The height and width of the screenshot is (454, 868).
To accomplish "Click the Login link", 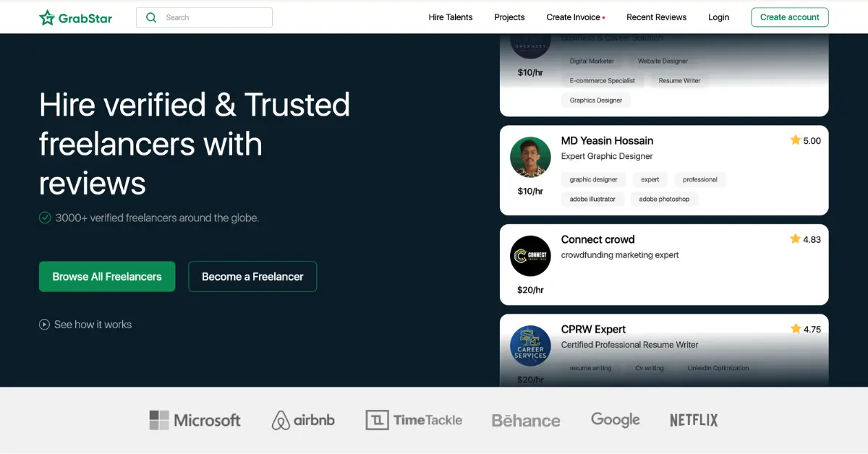I will [718, 17].
